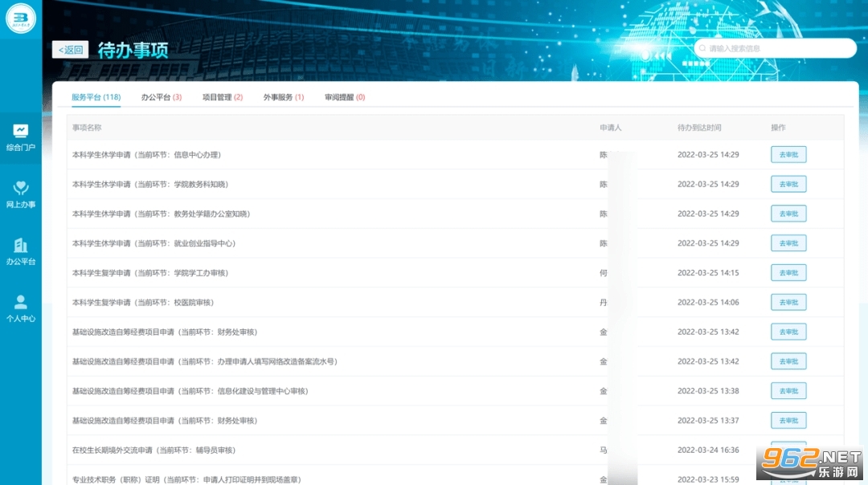Open the 审阅提醒 (0) tab
Screen dimensions: 868x485
pyautogui.click(x=344, y=97)
